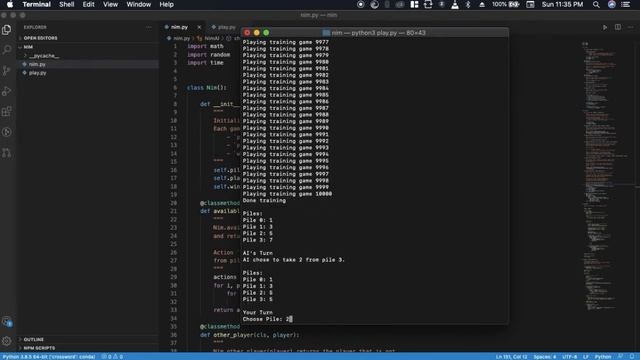The height and width of the screenshot is (360, 640).
Task: Change the Python language mode in the status bar
Action: 602,357
